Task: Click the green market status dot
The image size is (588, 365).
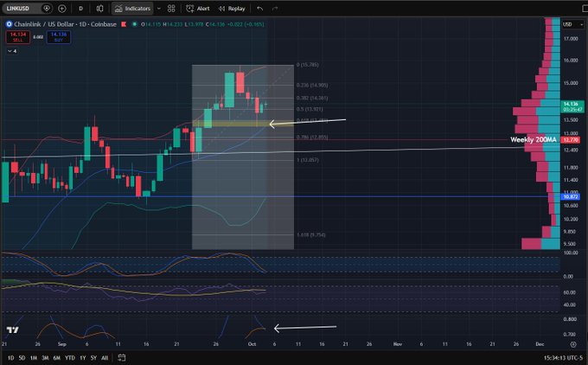Action: tap(134, 24)
